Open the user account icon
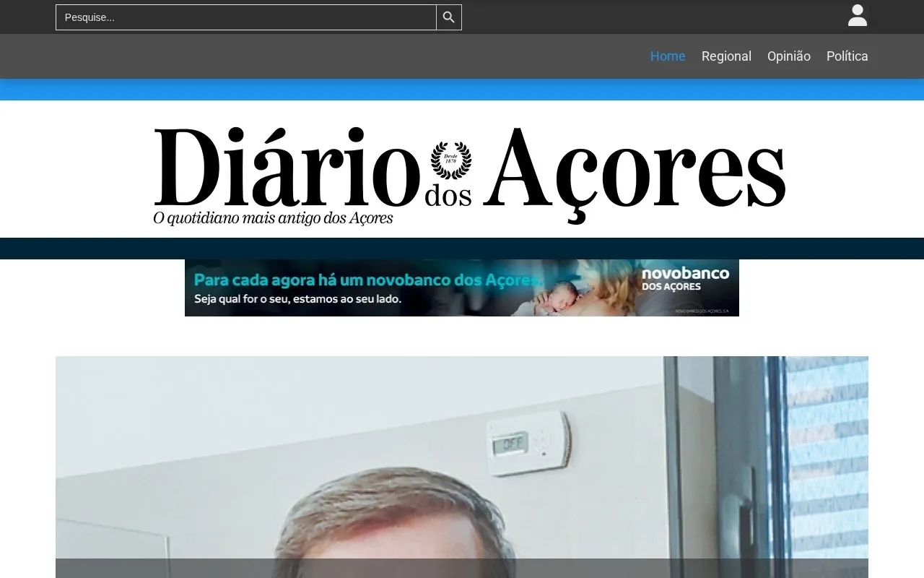The height and width of the screenshot is (578, 924). (x=858, y=16)
